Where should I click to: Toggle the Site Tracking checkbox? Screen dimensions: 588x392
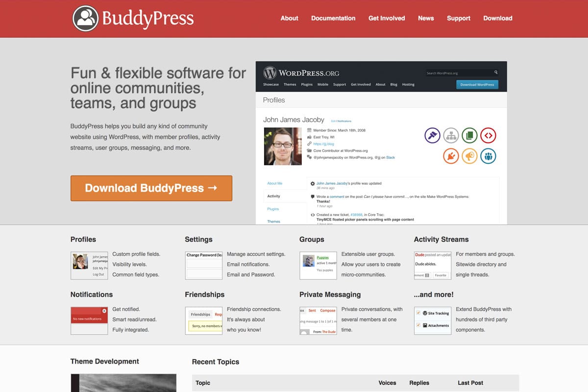418,313
